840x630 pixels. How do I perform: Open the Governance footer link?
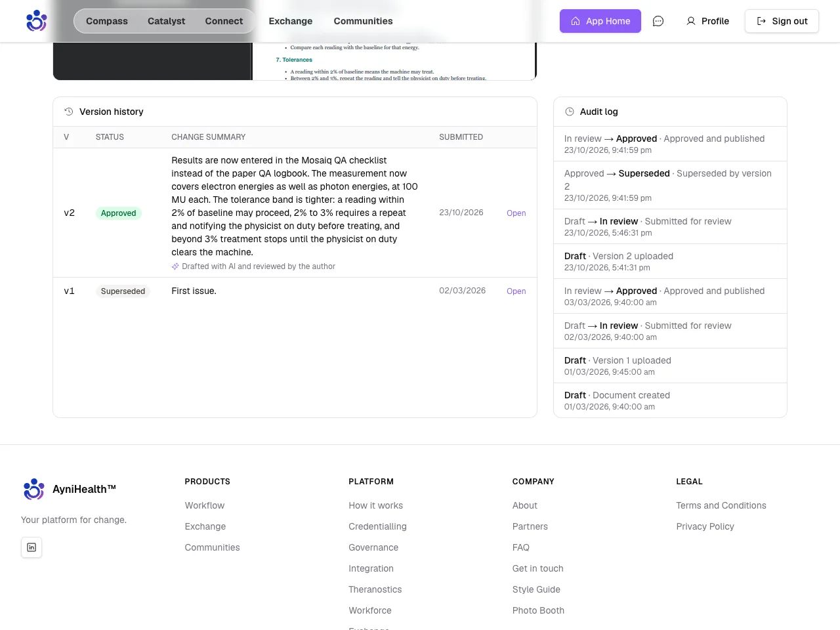373,547
